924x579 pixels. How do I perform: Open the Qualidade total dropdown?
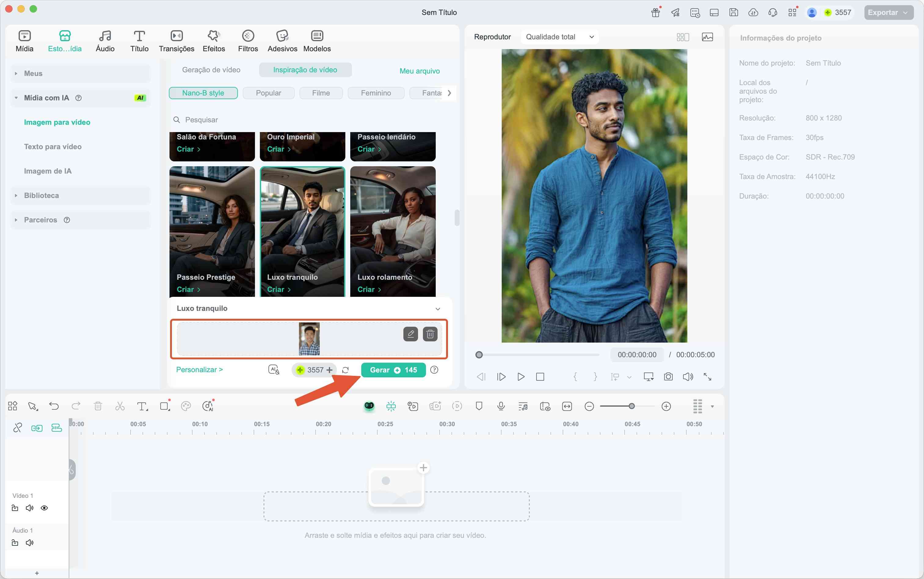coord(559,36)
